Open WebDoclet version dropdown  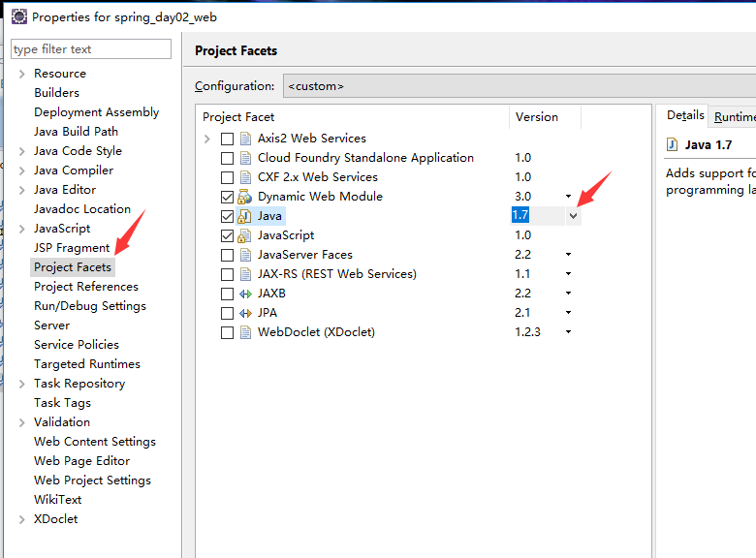[x=568, y=331]
